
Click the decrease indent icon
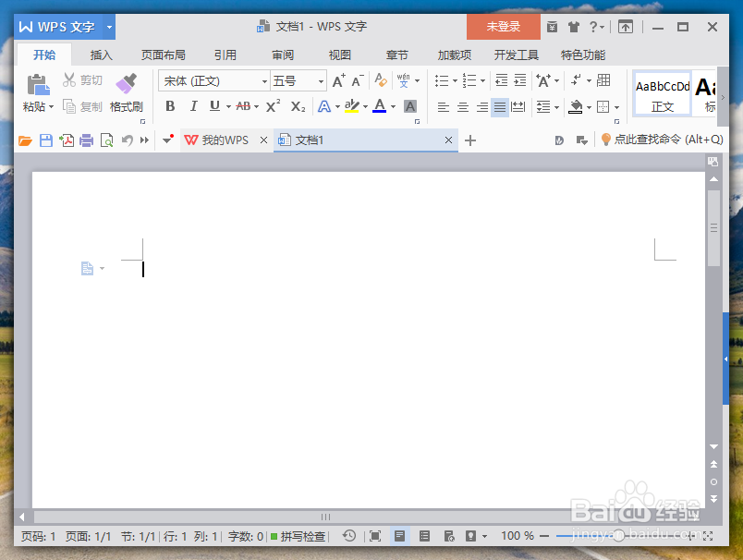coord(501,80)
